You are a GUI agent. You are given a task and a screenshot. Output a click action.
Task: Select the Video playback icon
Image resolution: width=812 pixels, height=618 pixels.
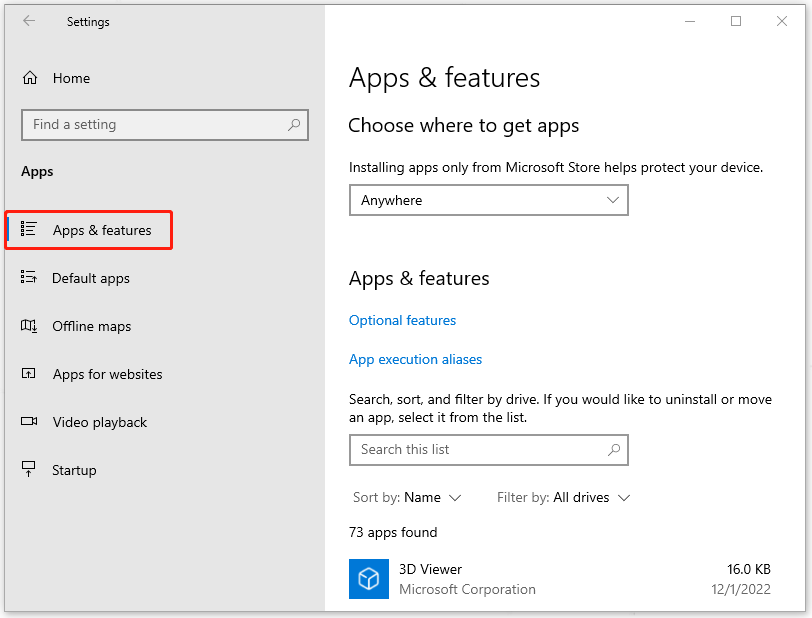pyautogui.click(x=31, y=422)
